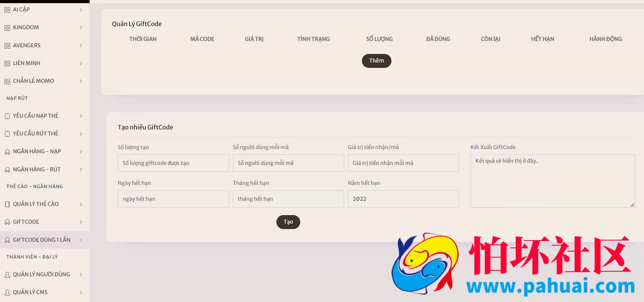
Task: Click the card icon beside YÊU CẦU NẠP THẺ
Action: pos(7,116)
